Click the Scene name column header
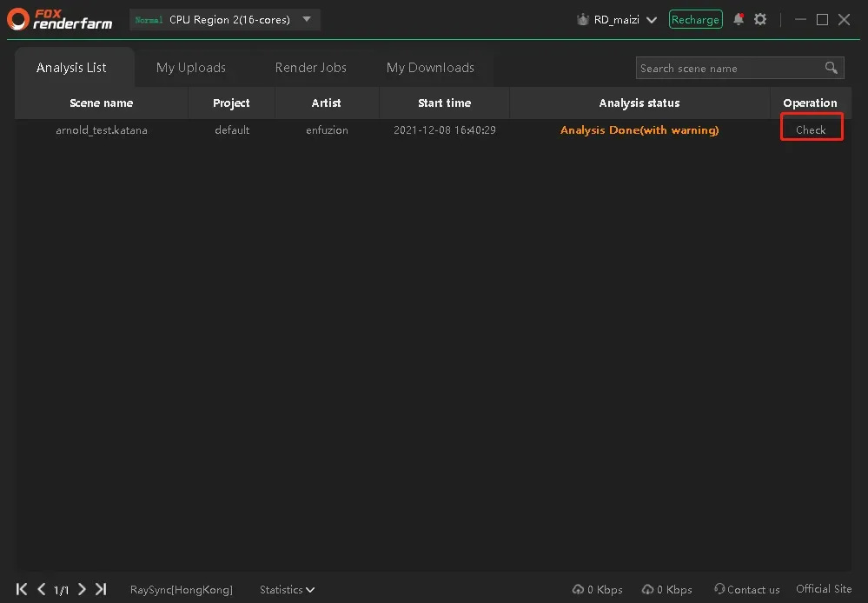868x603 pixels. click(x=102, y=103)
